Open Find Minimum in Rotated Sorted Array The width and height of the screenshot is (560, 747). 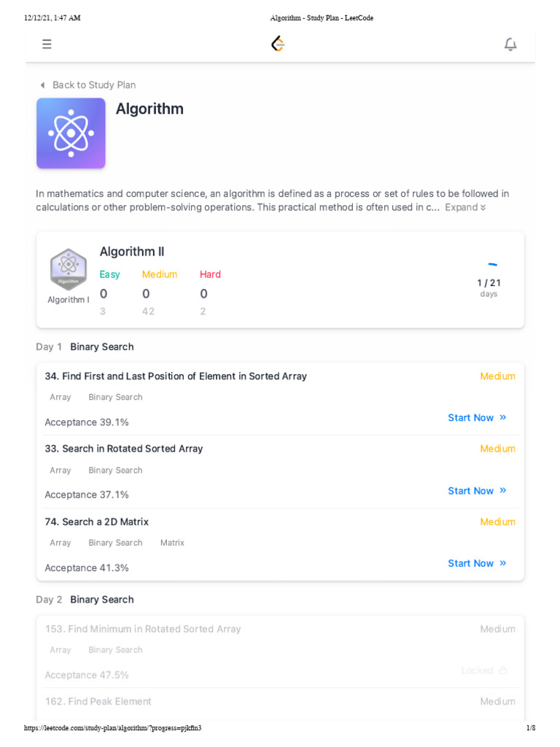[143, 629]
